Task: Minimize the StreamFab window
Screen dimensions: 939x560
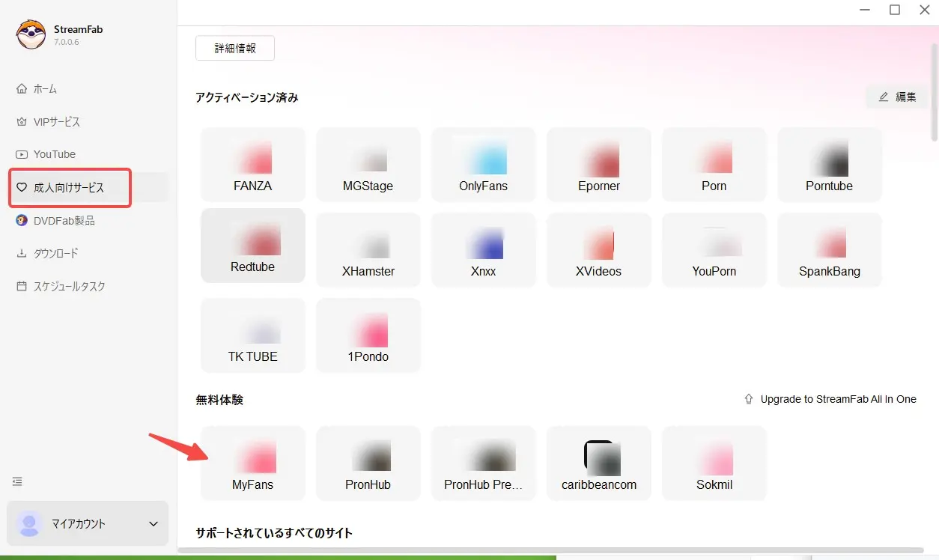Action: pyautogui.click(x=866, y=10)
